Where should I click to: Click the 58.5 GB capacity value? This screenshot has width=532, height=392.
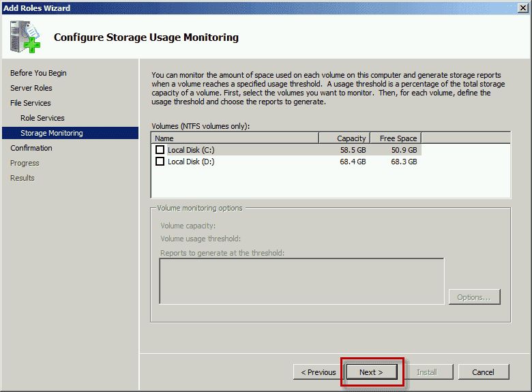(x=353, y=150)
